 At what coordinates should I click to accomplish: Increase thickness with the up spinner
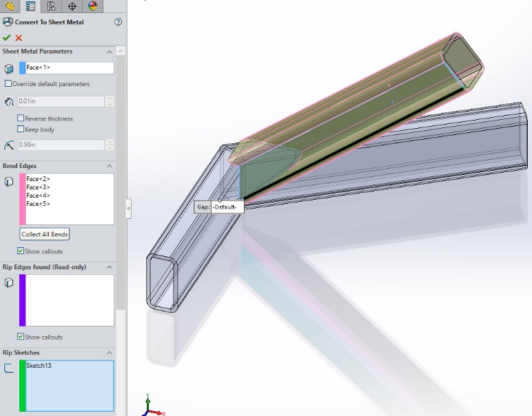110,98
